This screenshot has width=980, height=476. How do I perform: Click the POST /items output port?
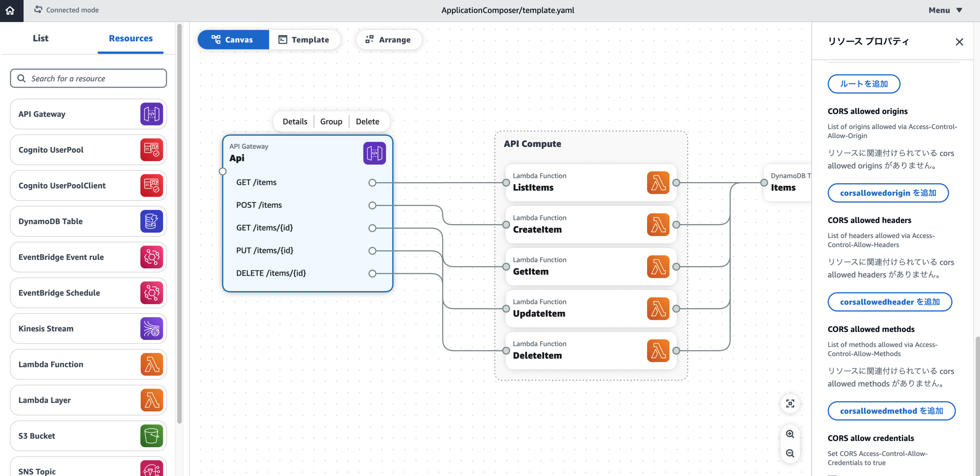tap(372, 206)
